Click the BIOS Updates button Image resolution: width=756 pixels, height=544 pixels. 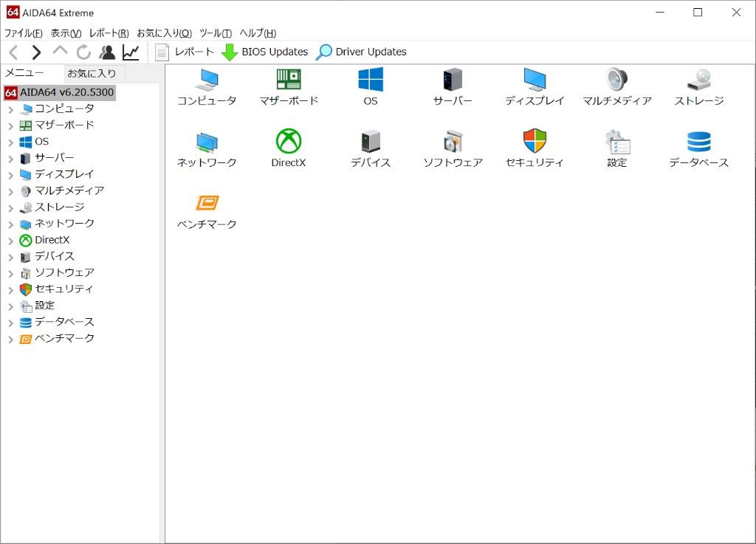pyautogui.click(x=265, y=52)
